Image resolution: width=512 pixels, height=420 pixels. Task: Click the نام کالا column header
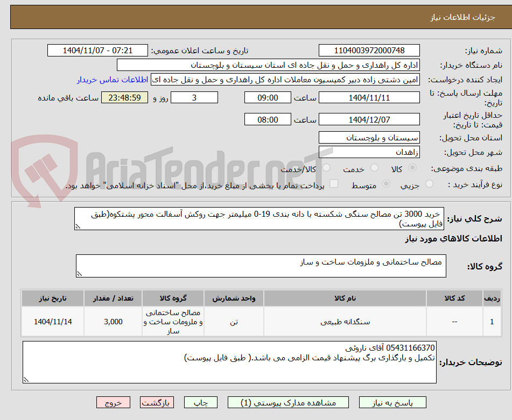coord(345,298)
